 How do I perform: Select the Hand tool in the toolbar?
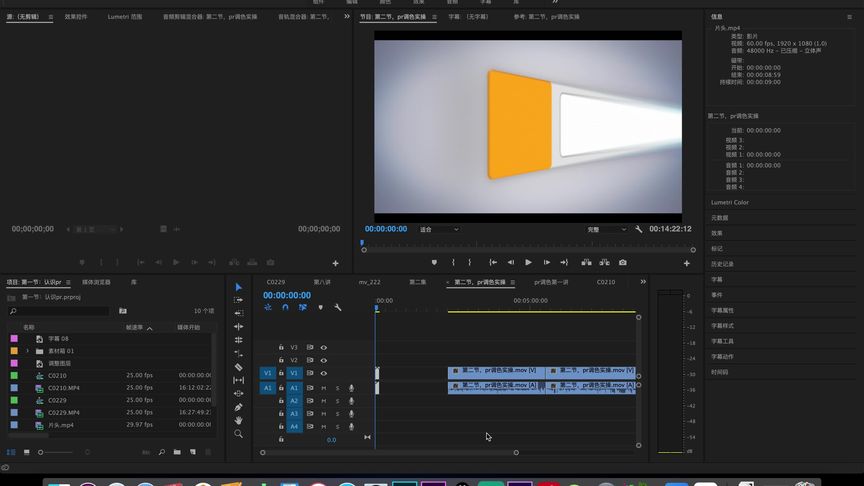pyautogui.click(x=238, y=420)
